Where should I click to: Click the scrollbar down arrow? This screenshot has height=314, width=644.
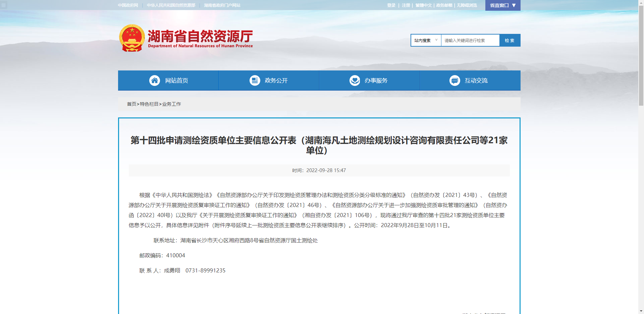pos(641,311)
